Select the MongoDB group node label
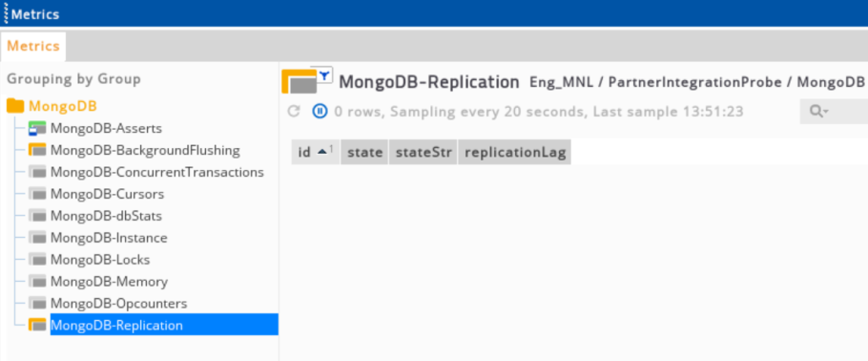Screen dimensions: 868x361 pos(63,106)
